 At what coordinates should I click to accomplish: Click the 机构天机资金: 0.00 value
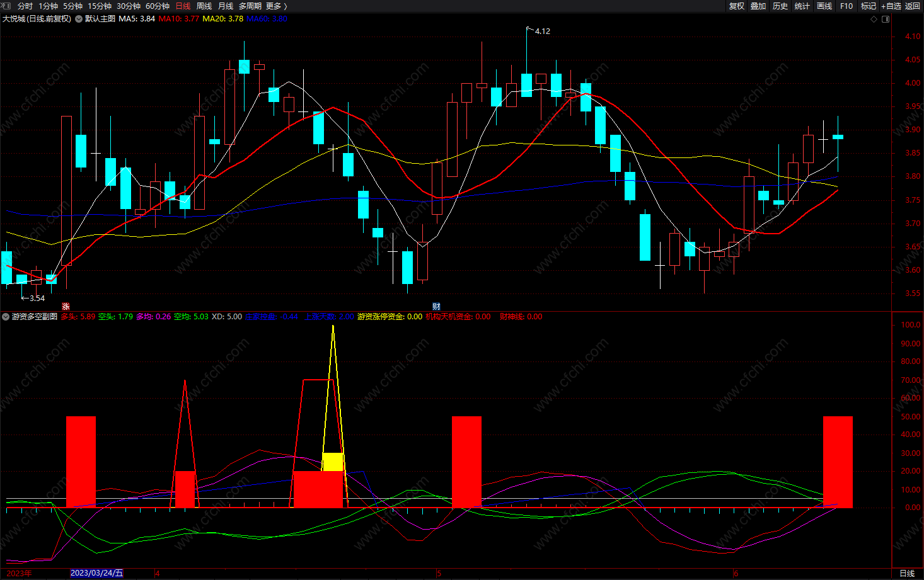[458, 317]
